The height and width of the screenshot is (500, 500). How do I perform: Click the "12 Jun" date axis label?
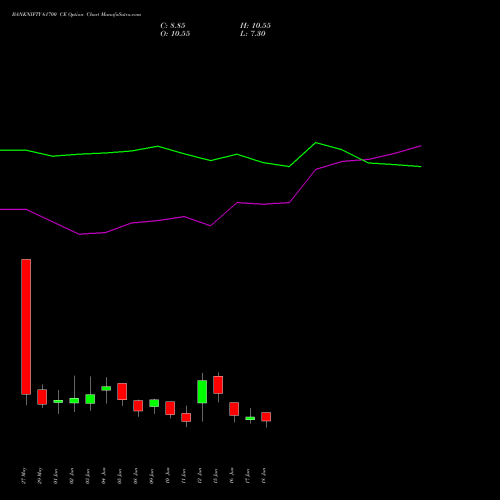(x=200, y=476)
